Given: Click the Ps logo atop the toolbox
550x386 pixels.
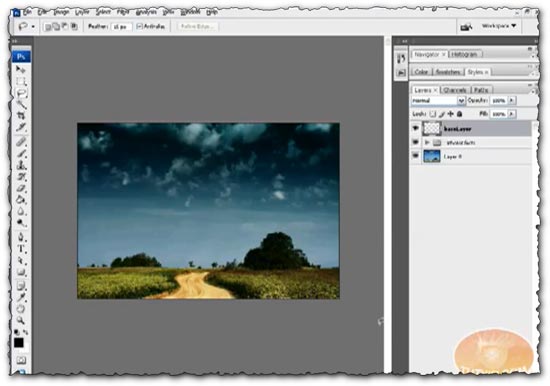Looking at the screenshot, I should (21, 57).
